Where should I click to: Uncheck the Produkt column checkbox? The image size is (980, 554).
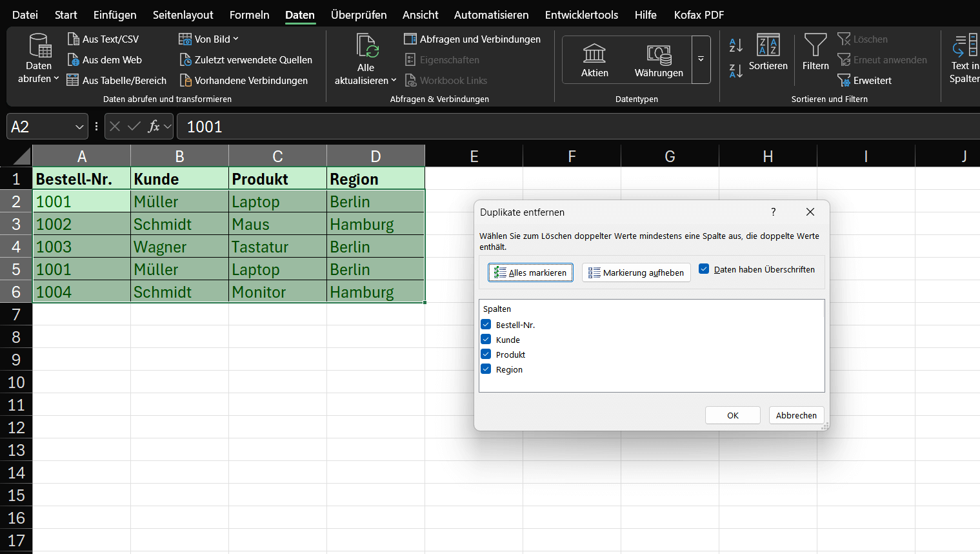pos(486,354)
